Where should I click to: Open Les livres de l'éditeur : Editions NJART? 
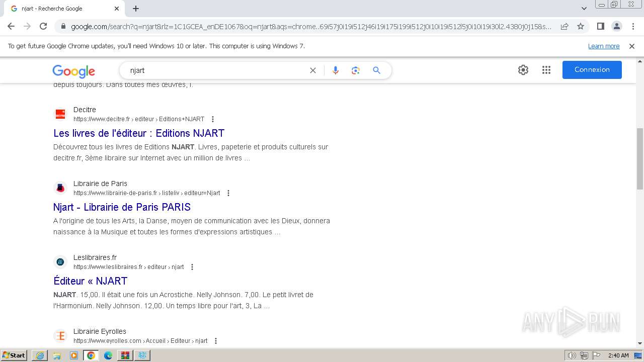point(139,133)
